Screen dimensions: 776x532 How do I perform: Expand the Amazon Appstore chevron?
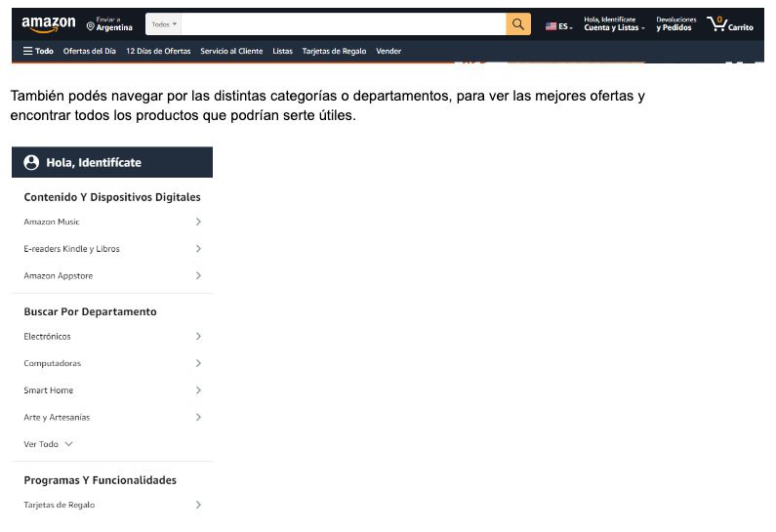(x=198, y=275)
